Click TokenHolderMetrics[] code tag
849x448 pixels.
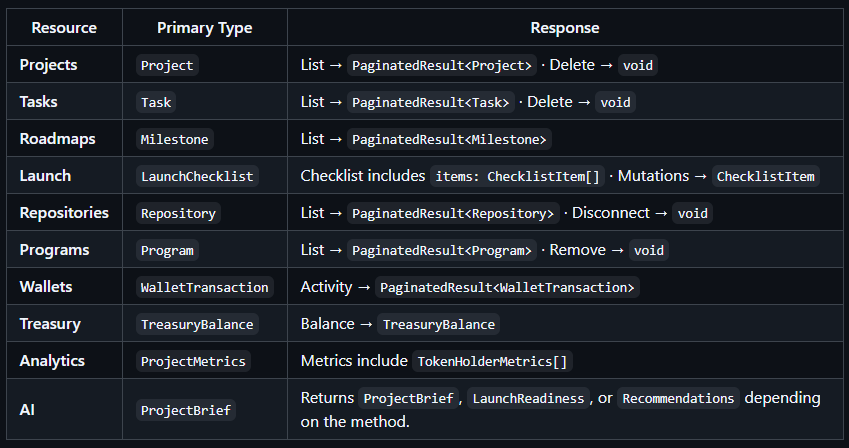click(492, 361)
